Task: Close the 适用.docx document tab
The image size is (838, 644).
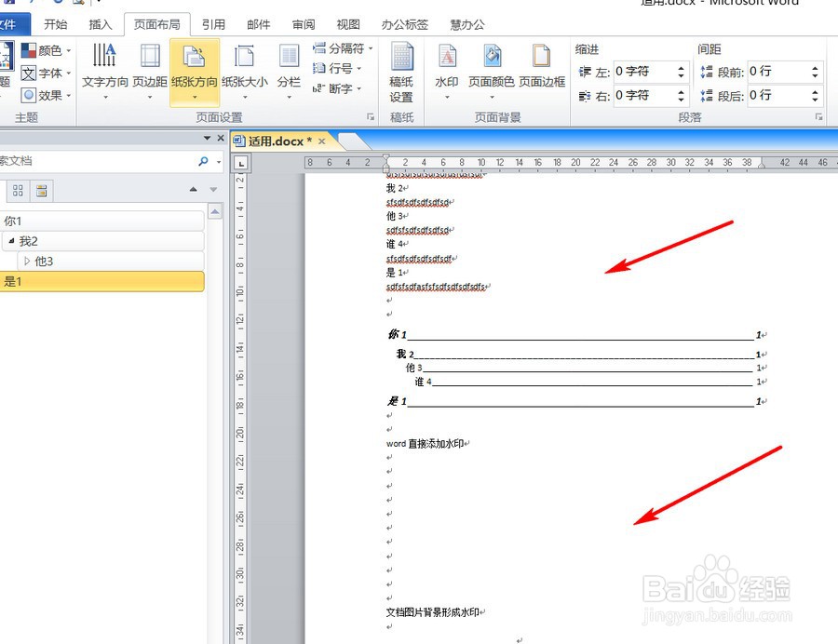Action: (322, 141)
